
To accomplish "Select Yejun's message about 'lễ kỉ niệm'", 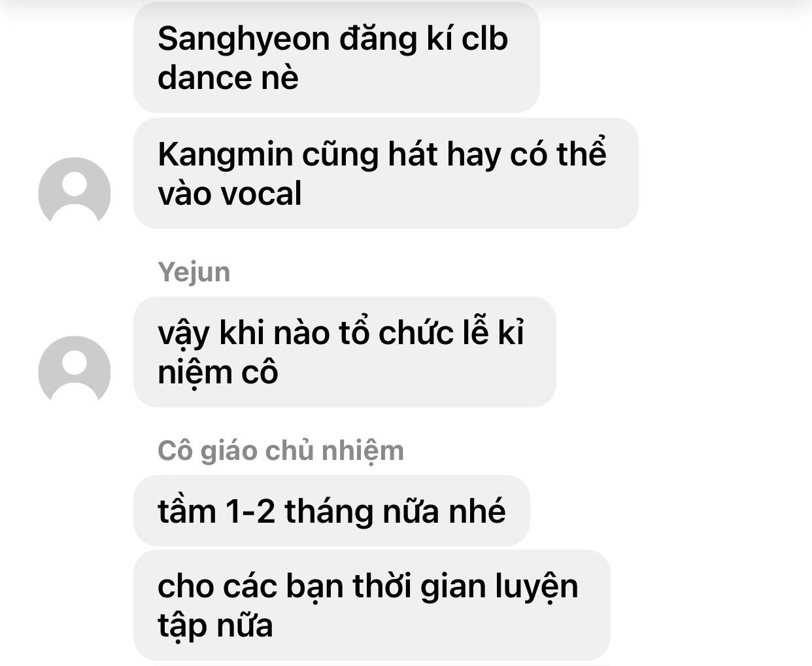I will pos(345,352).
